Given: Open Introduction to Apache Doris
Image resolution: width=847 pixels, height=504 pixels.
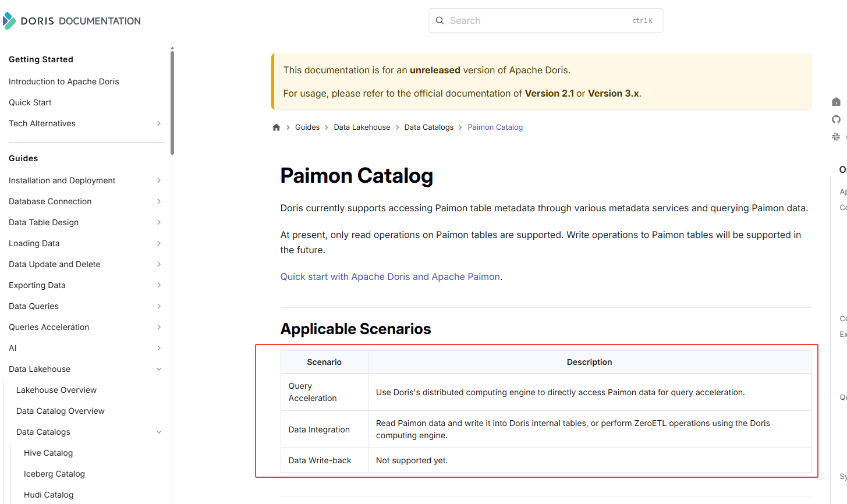Looking at the screenshot, I should [64, 81].
